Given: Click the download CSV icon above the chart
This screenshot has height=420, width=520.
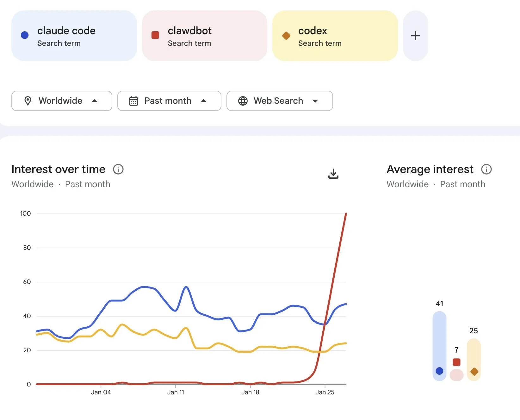Looking at the screenshot, I should tap(333, 173).
